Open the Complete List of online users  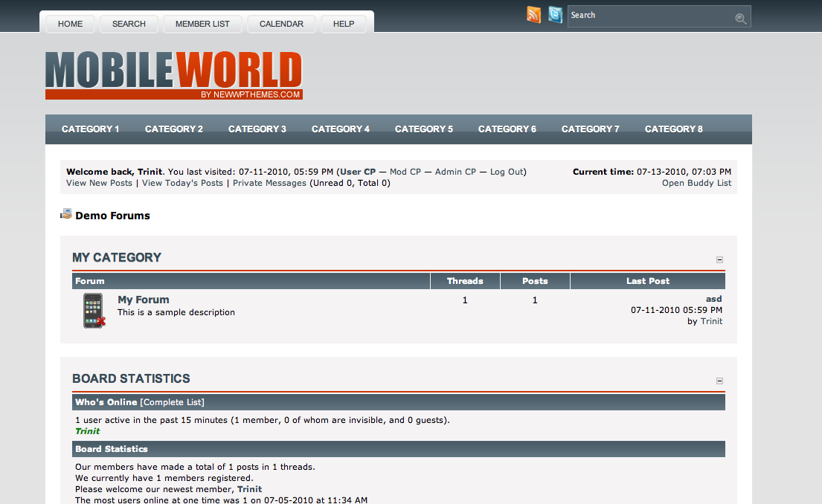click(172, 402)
